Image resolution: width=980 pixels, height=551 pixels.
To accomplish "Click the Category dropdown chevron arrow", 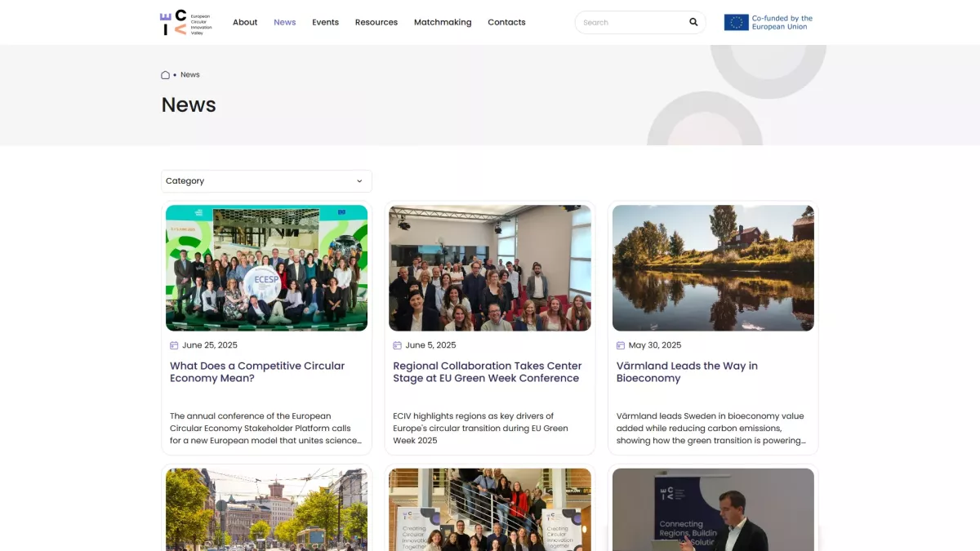I will [x=359, y=180].
